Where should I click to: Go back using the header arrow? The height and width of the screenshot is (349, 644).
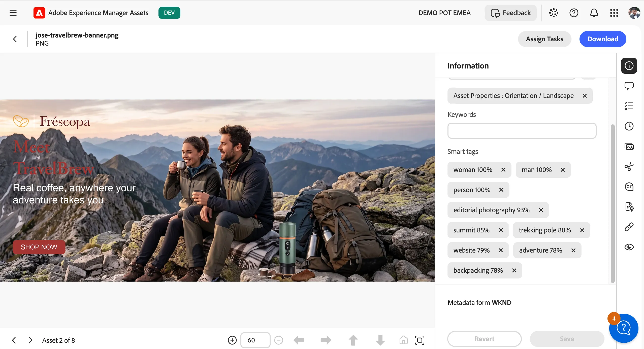point(15,39)
